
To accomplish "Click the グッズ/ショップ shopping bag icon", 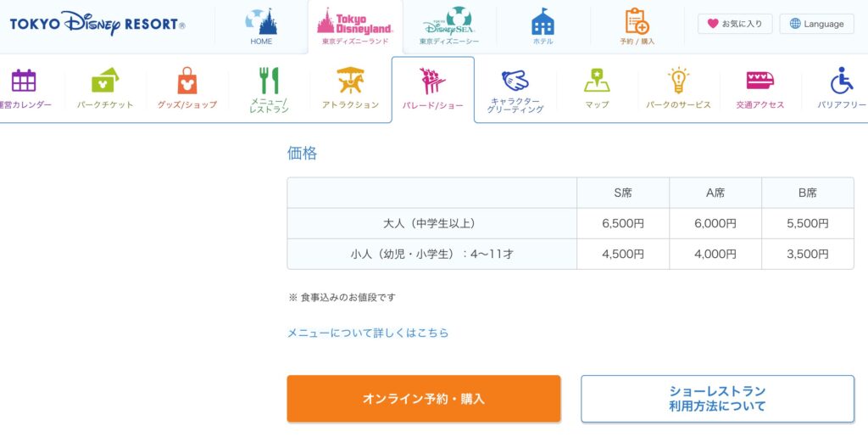I will pyautogui.click(x=187, y=81).
